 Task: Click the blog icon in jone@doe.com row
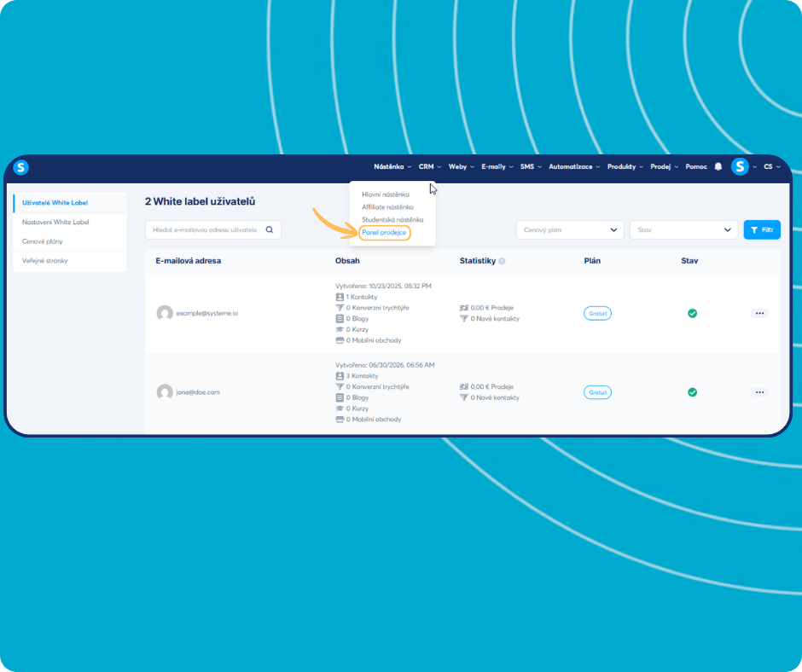[340, 398]
